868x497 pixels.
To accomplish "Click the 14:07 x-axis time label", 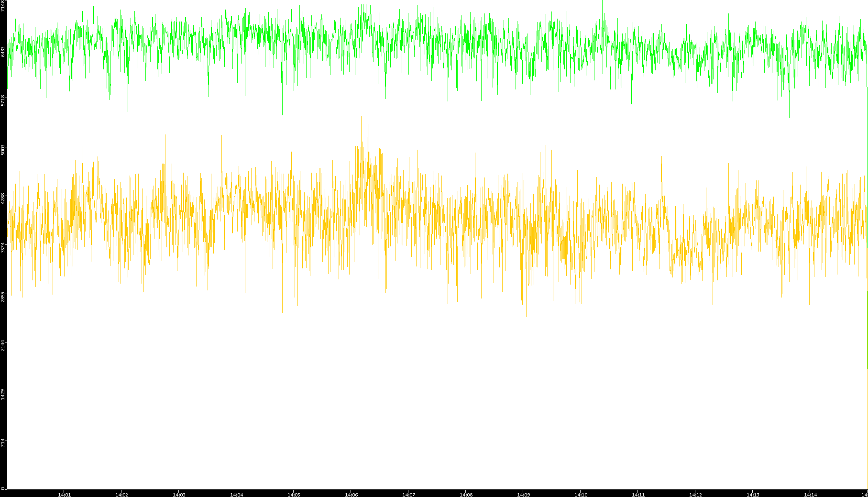I will [408, 495].
